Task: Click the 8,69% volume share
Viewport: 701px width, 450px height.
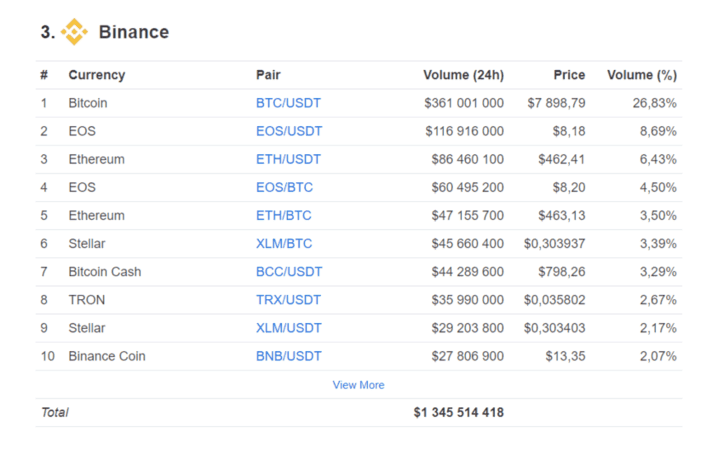Action: pos(658,131)
